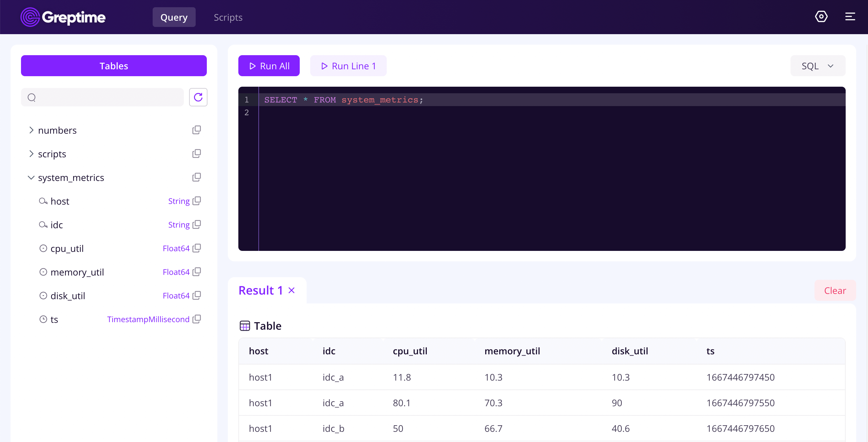This screenshot has width=868, height=442.
Task: Open the settings icon in the top bar
Action: [821, 16]
